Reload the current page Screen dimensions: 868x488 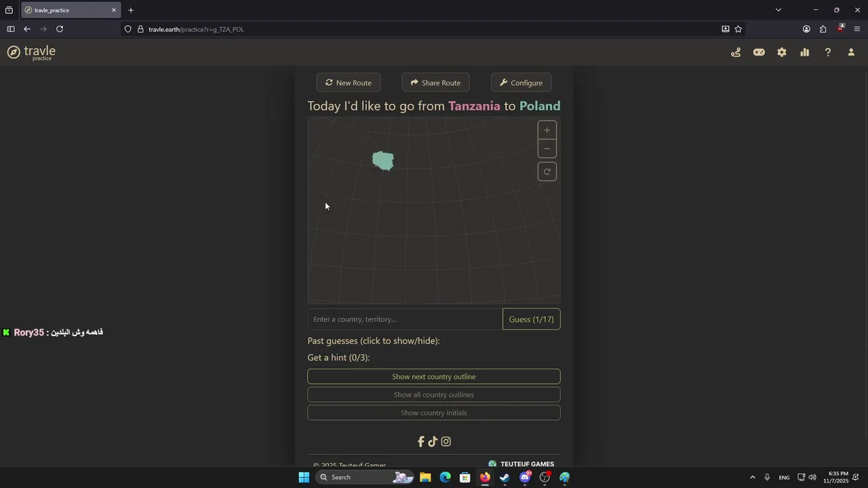pyautogui.click(x=60, y=29)
